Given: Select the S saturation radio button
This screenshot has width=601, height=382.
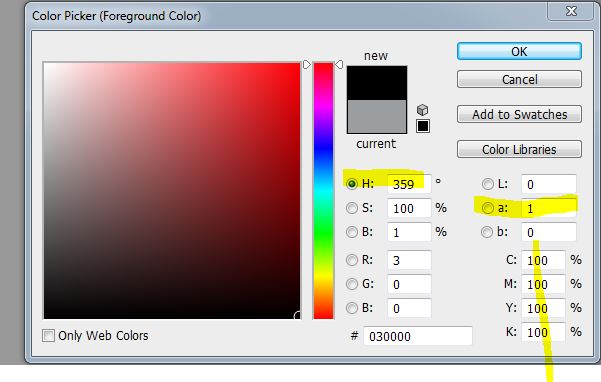Looking at the screenshot, I should pos(351,208).
